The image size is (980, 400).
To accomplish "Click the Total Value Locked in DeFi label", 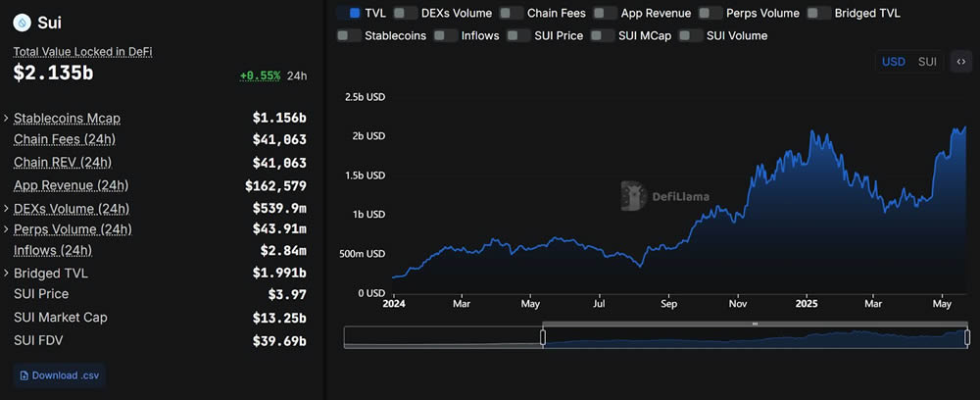I will pos(82,51).
